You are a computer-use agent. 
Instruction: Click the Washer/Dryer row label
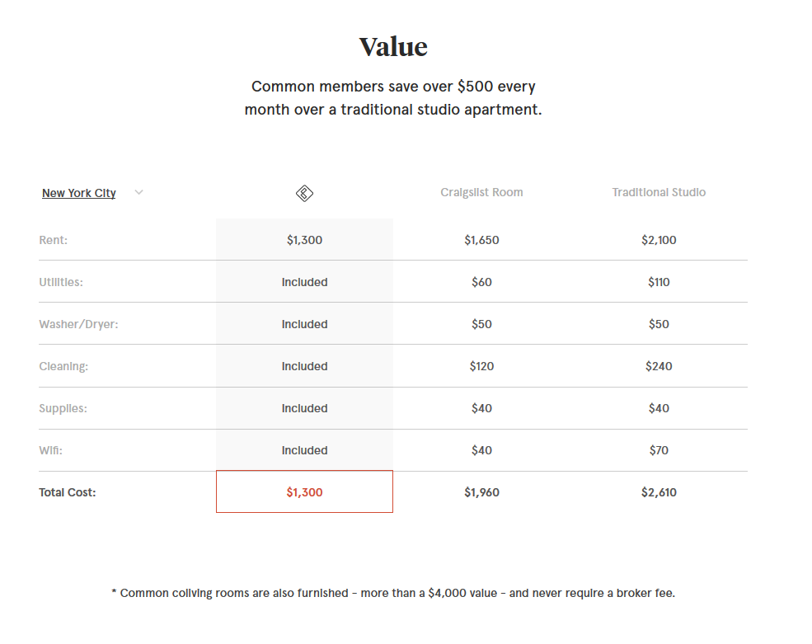tap(78, 324)
